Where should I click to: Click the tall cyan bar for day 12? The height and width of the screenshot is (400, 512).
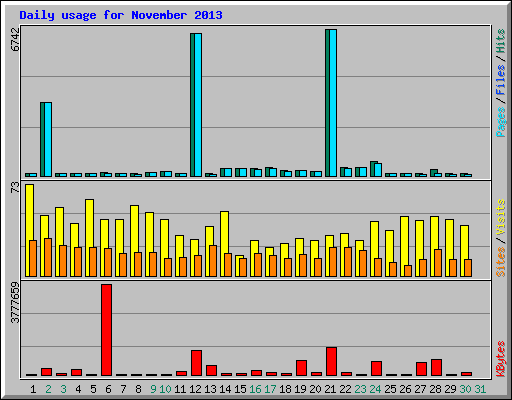[x=198, y=105]
